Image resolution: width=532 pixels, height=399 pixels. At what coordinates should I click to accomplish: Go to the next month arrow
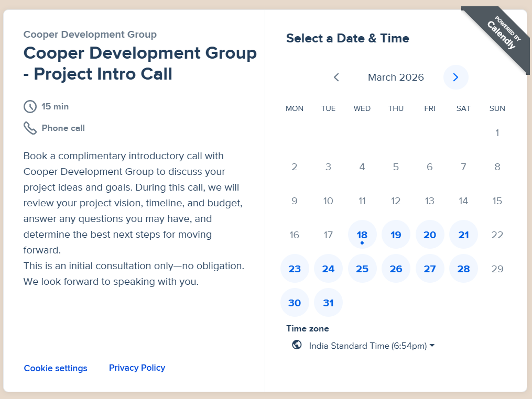[x=455, y=77]
